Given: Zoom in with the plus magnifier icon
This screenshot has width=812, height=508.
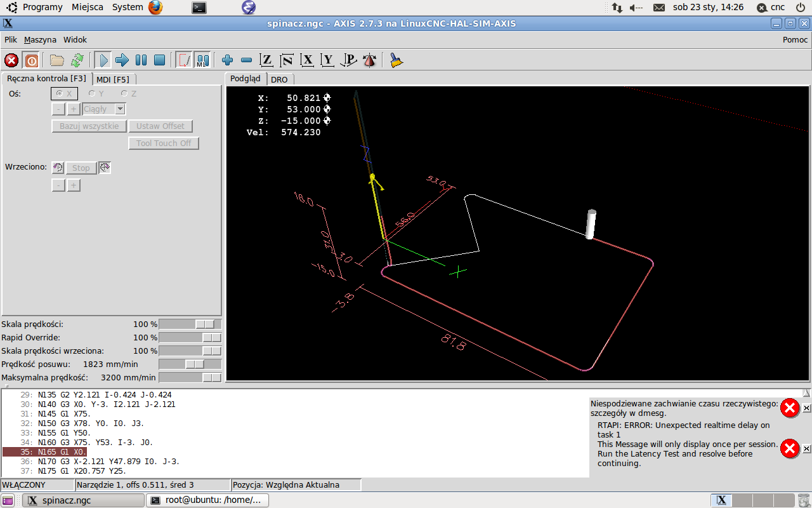Looking at the screenshot, I should coord(227,60).
